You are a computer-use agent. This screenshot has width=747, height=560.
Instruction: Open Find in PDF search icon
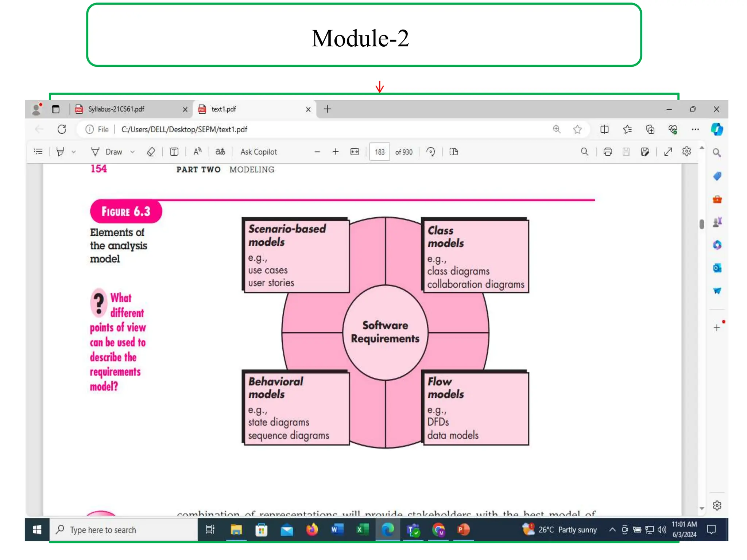pyautogui.click(x=584, y=152)
